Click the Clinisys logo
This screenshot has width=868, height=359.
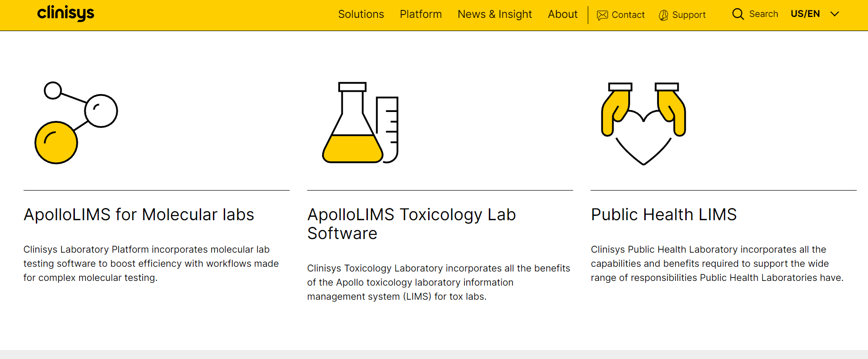point(65,13)
